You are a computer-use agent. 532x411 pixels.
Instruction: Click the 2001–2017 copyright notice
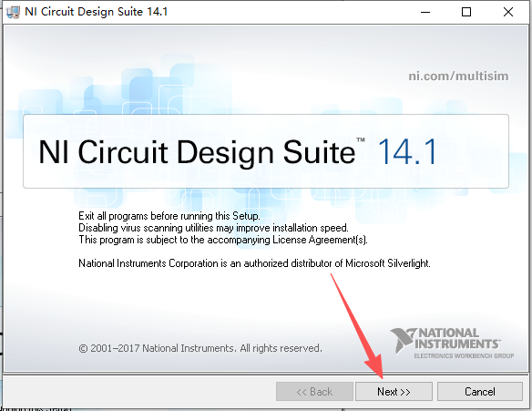click(x=200, y=348)
